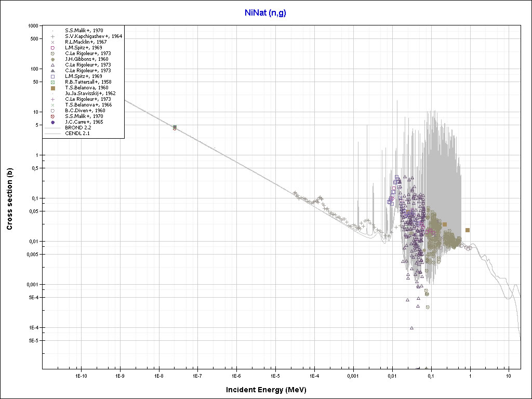Viewport: 532px width, 399px height.
Task: Click the cross marker for R.L.Macklin+, 1967
Action: pyautogui.click(x=53, y=42)
